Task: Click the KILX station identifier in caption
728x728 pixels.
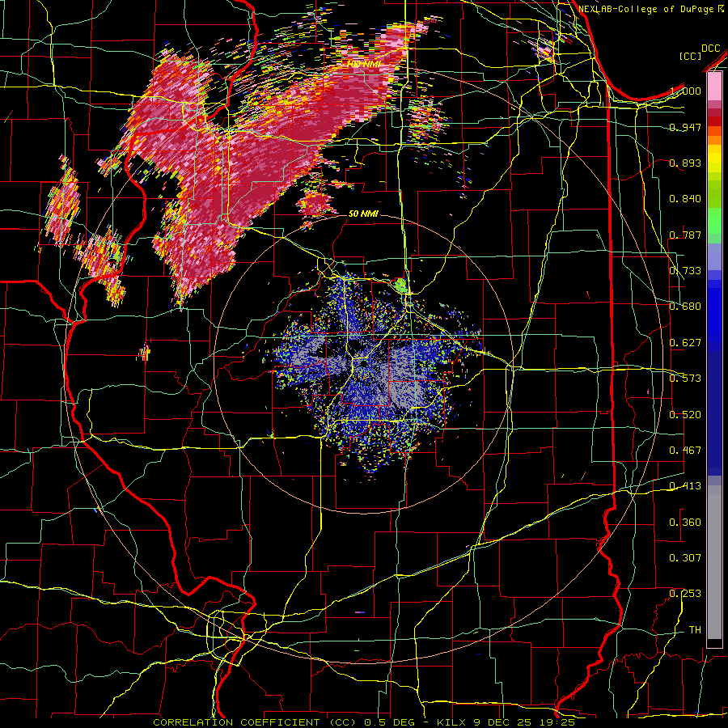Action: click(x=451, y=722)
